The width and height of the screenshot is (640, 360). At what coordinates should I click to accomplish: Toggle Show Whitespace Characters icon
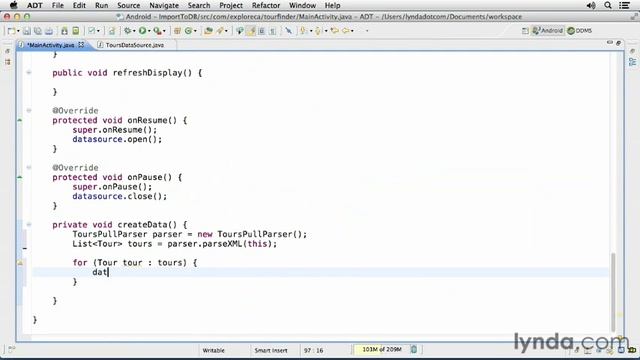pyautogui.click(x=273, y=31)
